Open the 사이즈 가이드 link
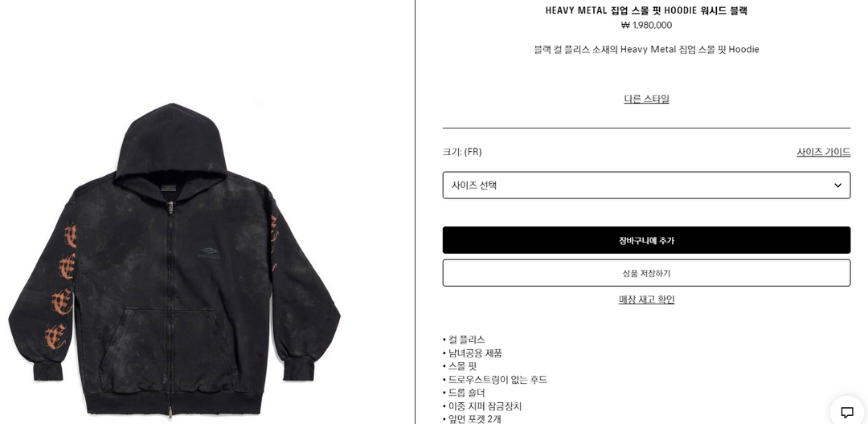This screenshot has height=424, width=868. click(x=823, y=152)
